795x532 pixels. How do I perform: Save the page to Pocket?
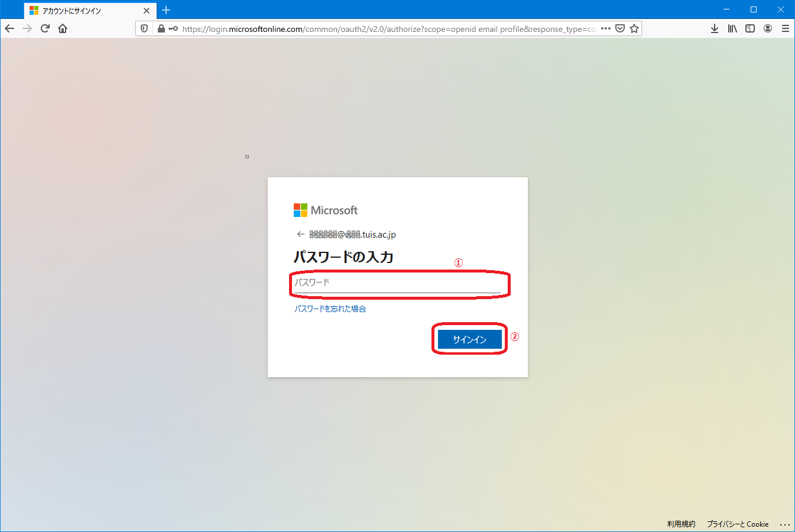pos(620,28)
